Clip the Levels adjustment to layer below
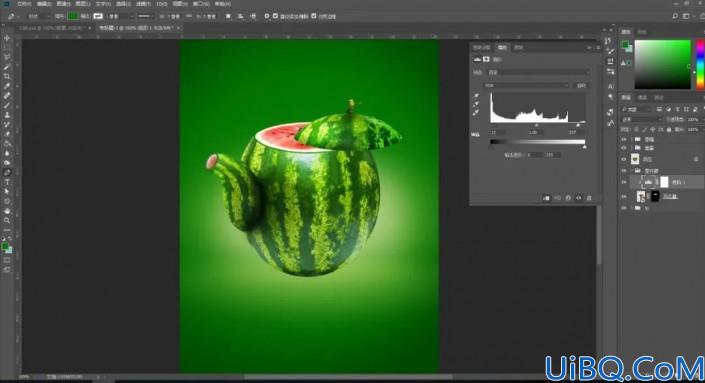Screen dimensions: 705x383 point(546,198)
